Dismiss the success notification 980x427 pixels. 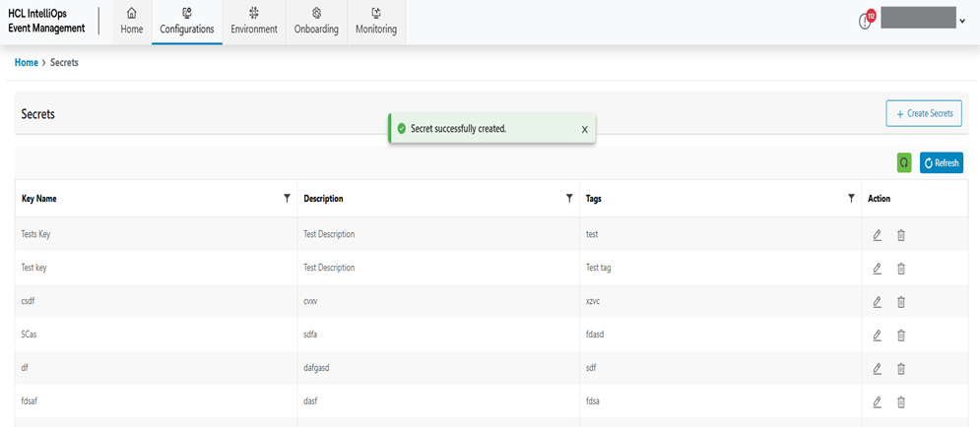(584, 129)
